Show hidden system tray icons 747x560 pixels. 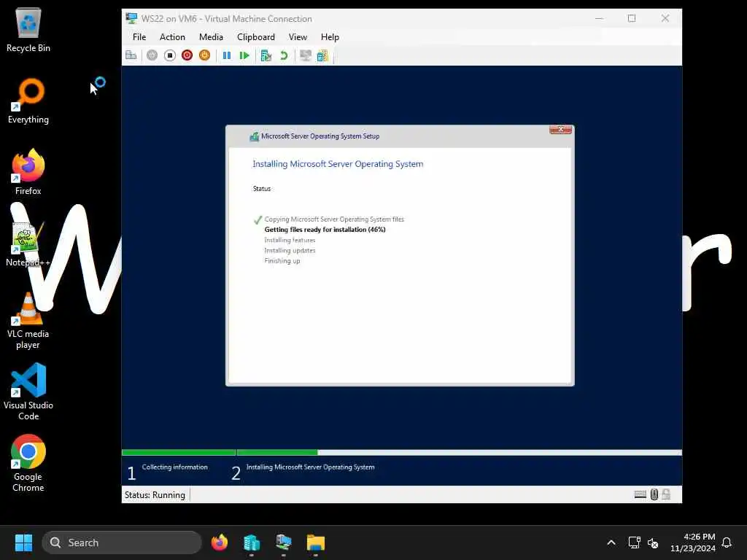611,542
